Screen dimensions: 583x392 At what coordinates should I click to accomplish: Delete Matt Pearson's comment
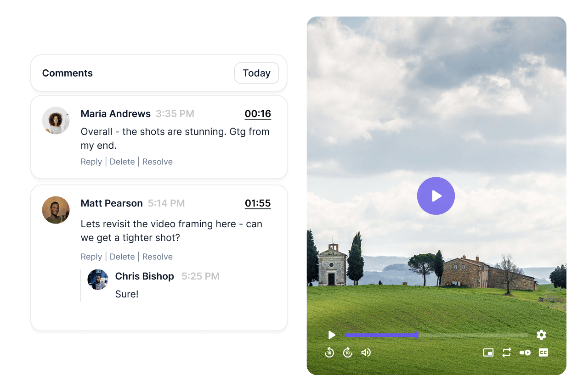(x=122, y=257)
